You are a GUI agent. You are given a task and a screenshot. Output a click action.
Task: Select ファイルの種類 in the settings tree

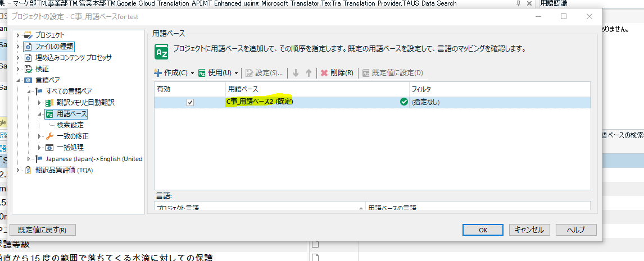coord(54,47)
